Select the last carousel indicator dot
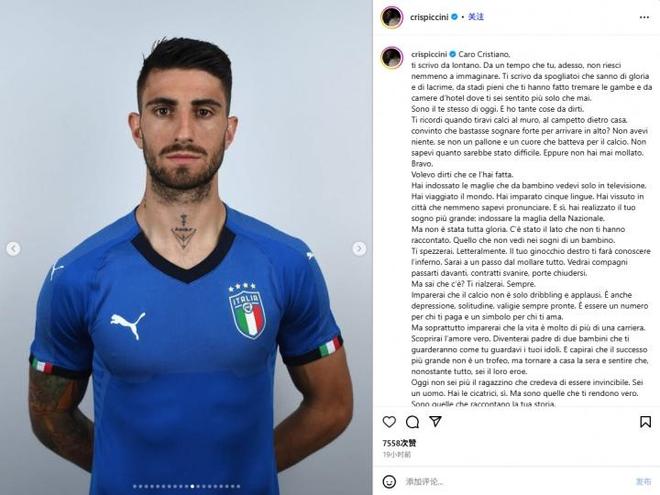The image size is (660, 495). 238,486
